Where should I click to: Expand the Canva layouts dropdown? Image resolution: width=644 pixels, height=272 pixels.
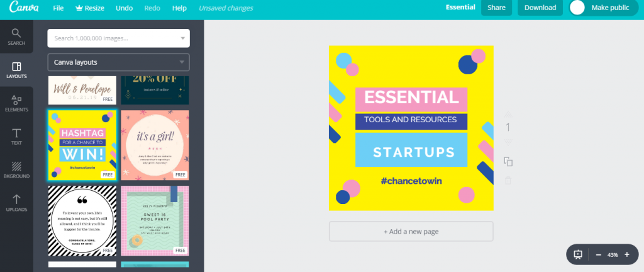click(118, 62)
